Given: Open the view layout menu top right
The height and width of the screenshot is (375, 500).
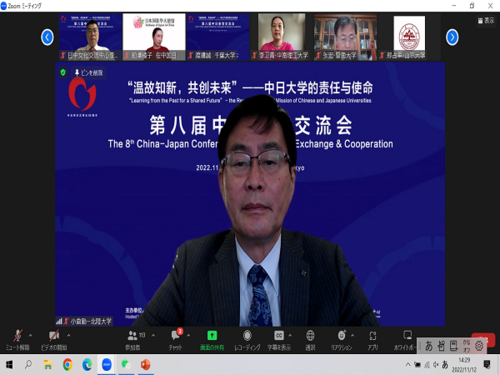Looking at the screenshot, I should pyautogui.click(x=486, y=21).
